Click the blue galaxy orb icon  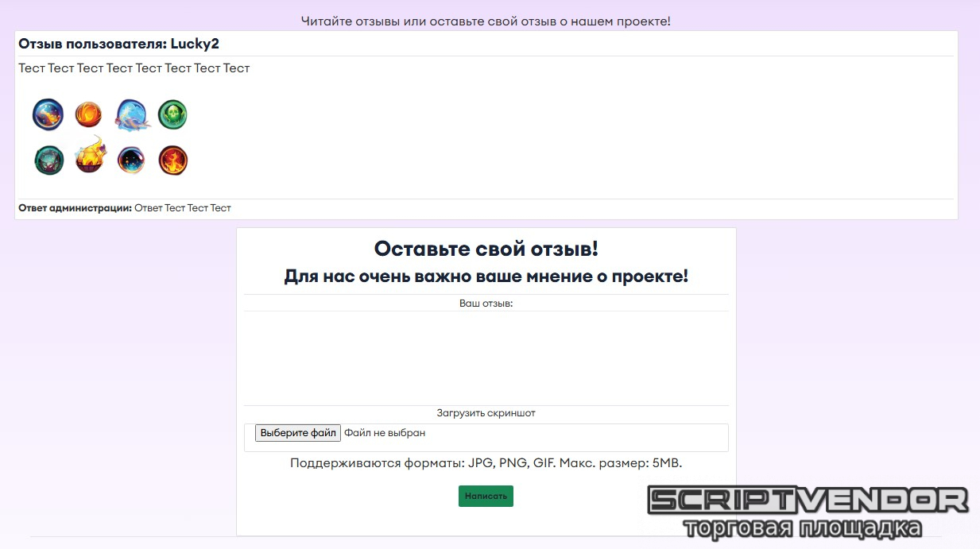click(48, 115)
